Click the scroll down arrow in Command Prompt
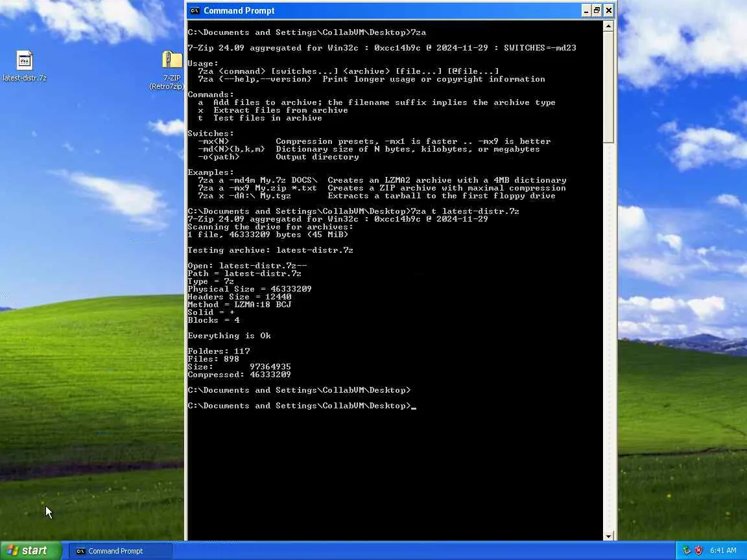Viewport: 747px width, 560px height. [608, 536]
